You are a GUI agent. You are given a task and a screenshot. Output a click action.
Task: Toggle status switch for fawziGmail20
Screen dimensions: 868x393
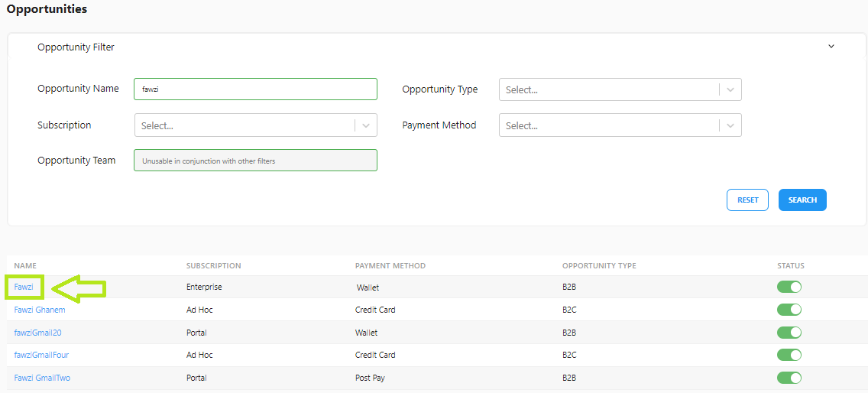tap(789, 332)
